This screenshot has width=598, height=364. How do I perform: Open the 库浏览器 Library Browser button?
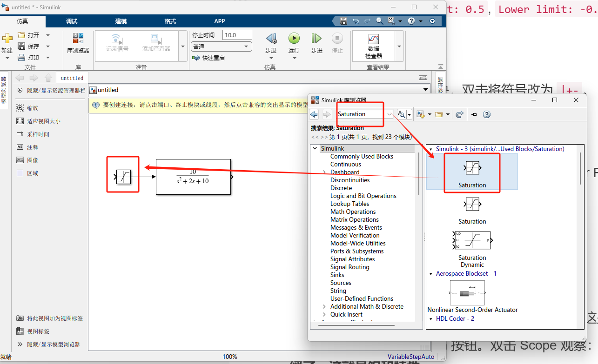coord(78,43)
